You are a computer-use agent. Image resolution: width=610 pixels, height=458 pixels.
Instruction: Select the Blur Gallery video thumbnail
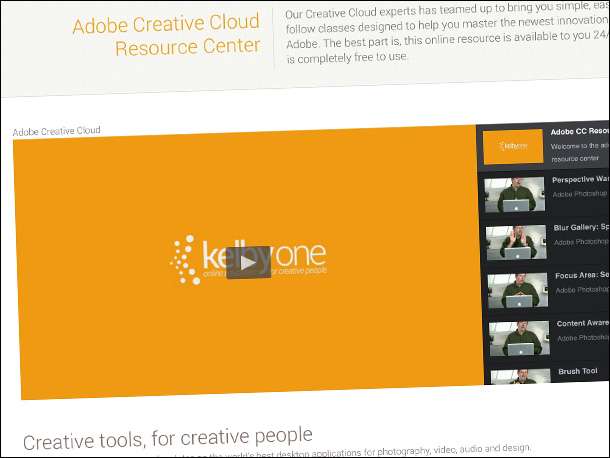(516, 242)
